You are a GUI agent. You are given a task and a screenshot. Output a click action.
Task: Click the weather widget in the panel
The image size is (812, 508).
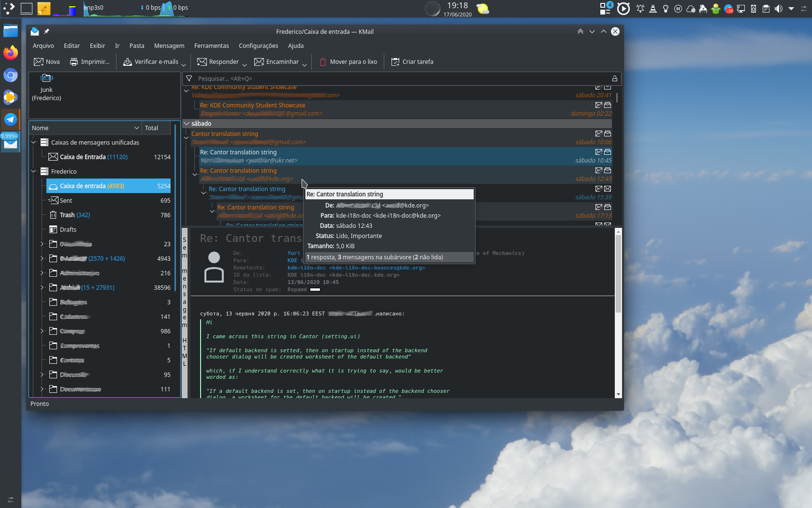tap(482, 9)
